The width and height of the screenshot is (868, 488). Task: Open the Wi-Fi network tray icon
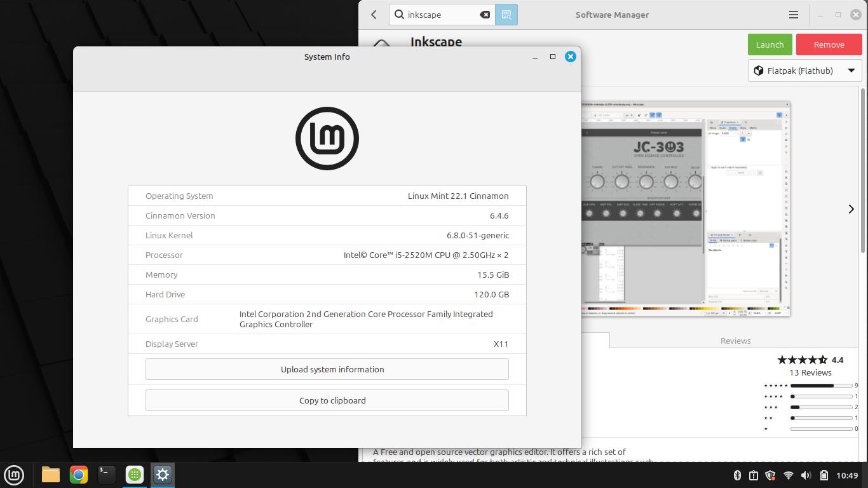(789, 475)
